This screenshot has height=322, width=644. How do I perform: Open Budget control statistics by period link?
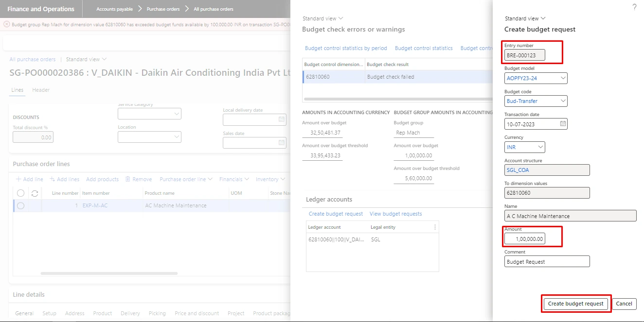click(346, 48)
